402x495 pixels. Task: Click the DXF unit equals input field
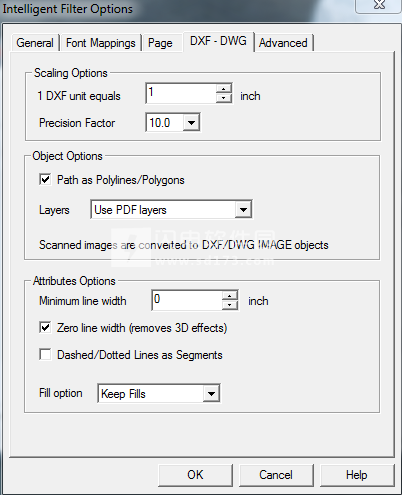point(181,93)
